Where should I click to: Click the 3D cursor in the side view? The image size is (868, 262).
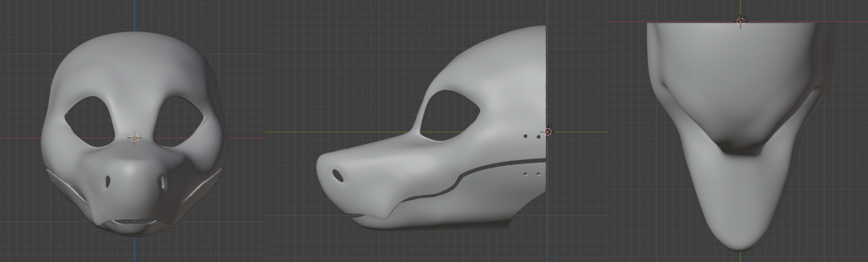coord(547,131)
